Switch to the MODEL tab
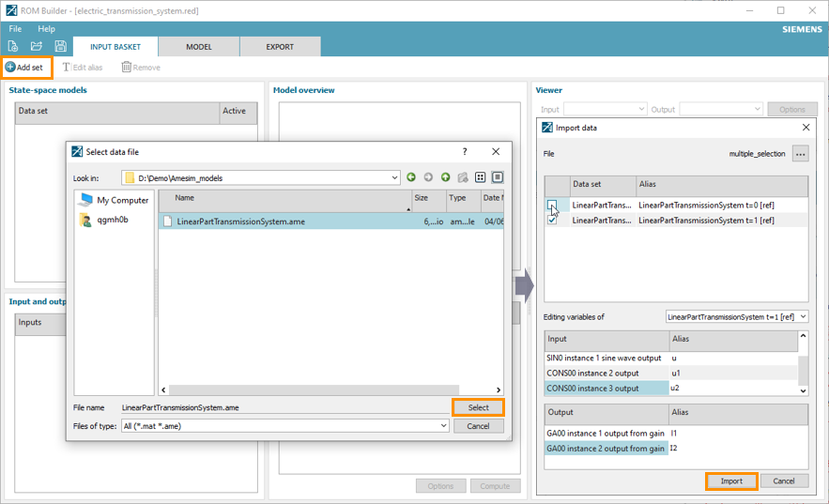 (198, 47)
